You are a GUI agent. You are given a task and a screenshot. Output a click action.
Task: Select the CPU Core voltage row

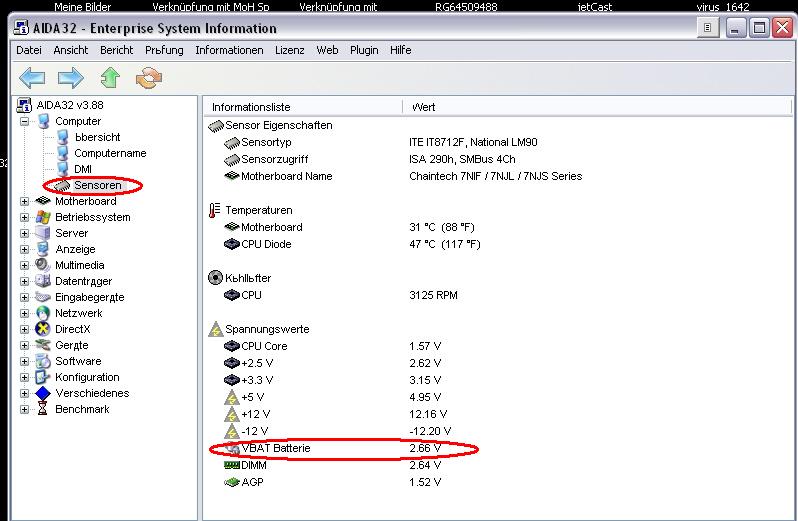(332, 346)
